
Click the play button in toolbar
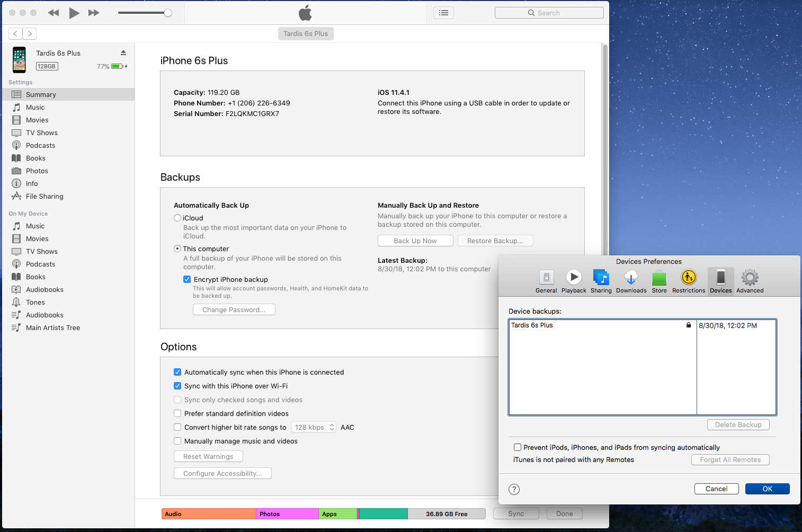[74, 13]
